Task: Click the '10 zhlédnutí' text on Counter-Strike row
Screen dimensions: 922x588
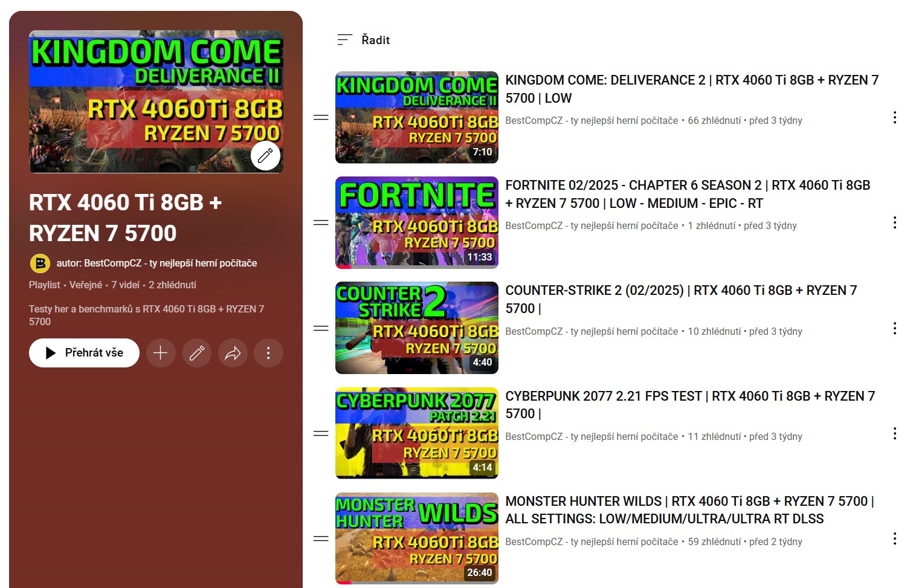Action: [714, 331]
